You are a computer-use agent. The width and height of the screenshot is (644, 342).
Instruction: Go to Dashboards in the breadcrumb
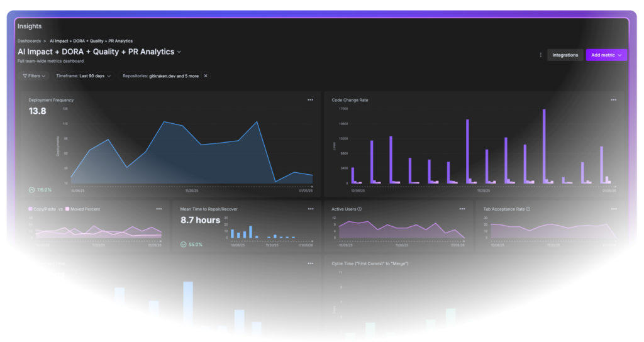(29, 41)
